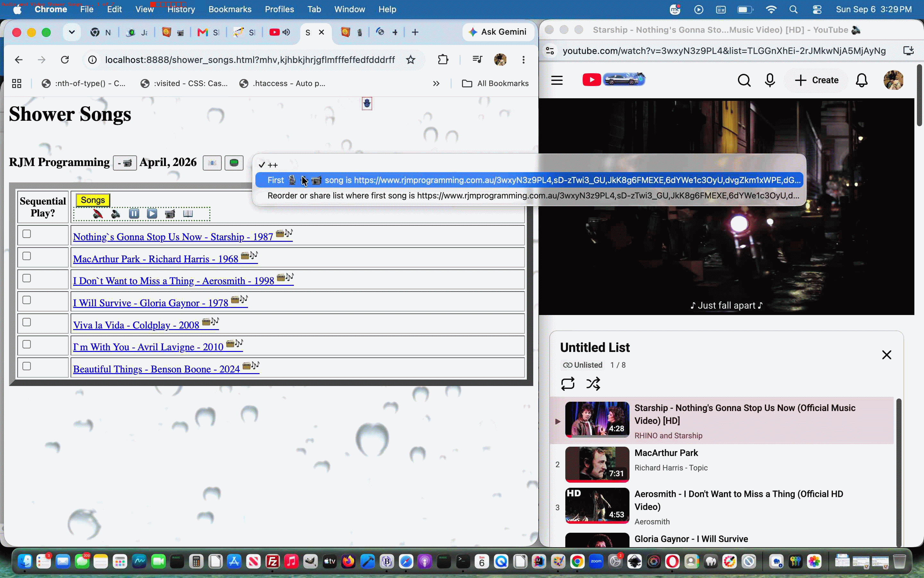Check the box for I Will Survive

pos(26,300)
